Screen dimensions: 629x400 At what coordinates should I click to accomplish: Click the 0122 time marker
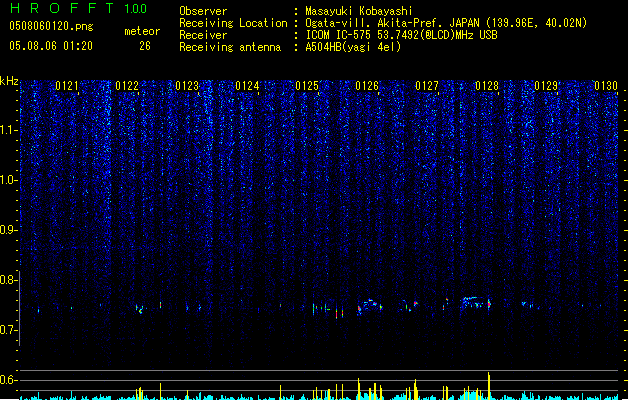(127, 86)
